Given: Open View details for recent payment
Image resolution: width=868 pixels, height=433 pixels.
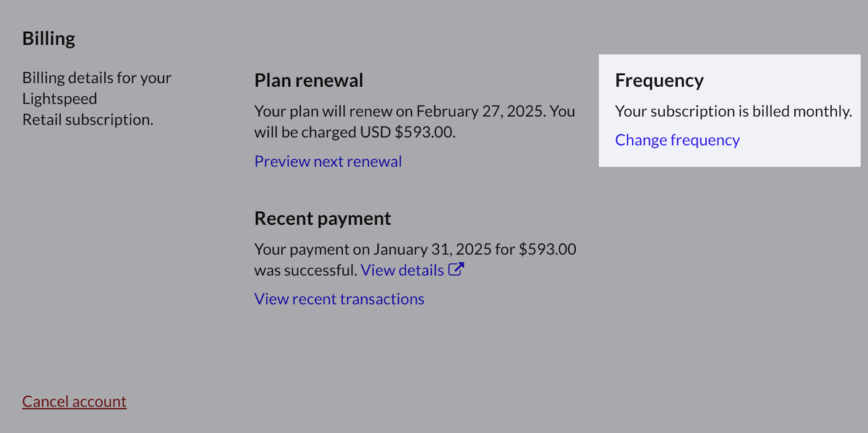Looking at the screenshot, I should [402, 270].
